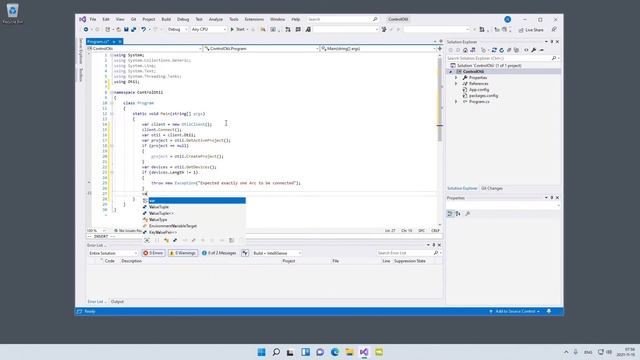The image size is (640, 360).
Task: Toggle pin on the Program.cs tab
Action: click(114, 42)
